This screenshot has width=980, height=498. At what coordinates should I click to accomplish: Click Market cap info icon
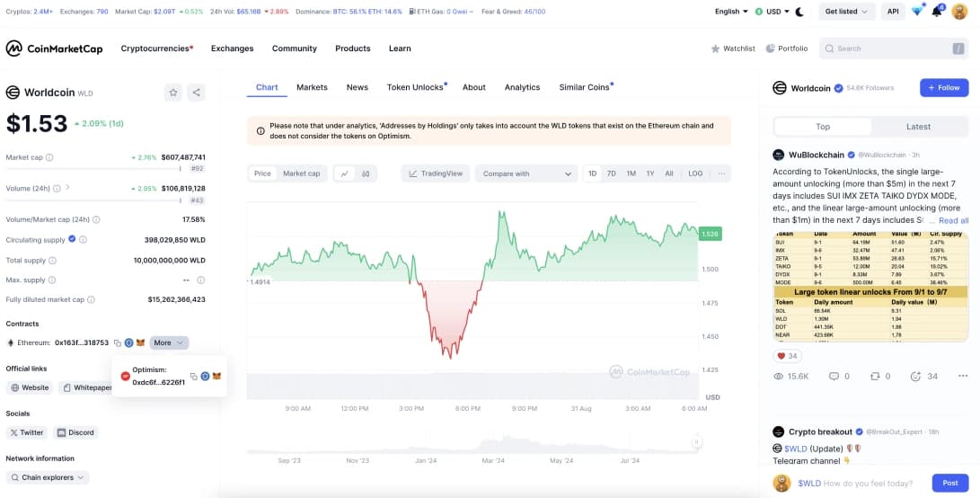coord(49,157)
